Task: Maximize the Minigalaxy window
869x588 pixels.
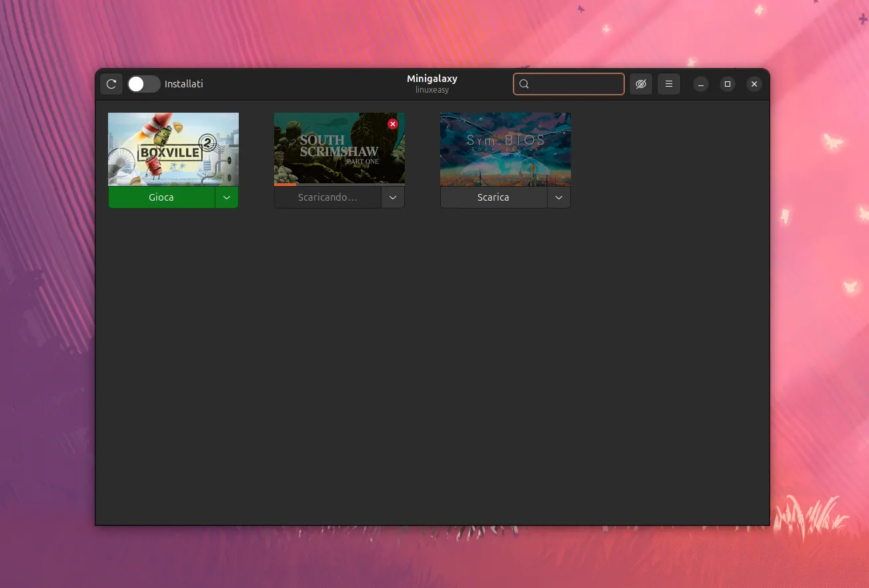Action: pyautogui.click(x=728, y=84)
